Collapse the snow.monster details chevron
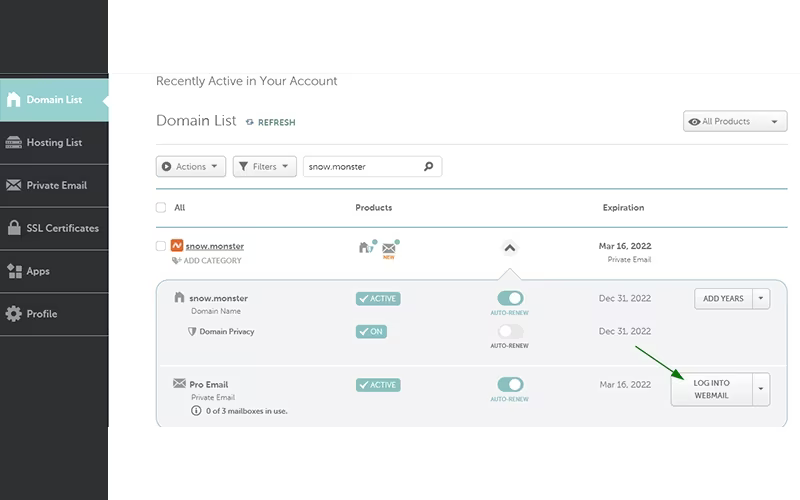Viewport: 800px width, 500px height. tap(510, 248)
